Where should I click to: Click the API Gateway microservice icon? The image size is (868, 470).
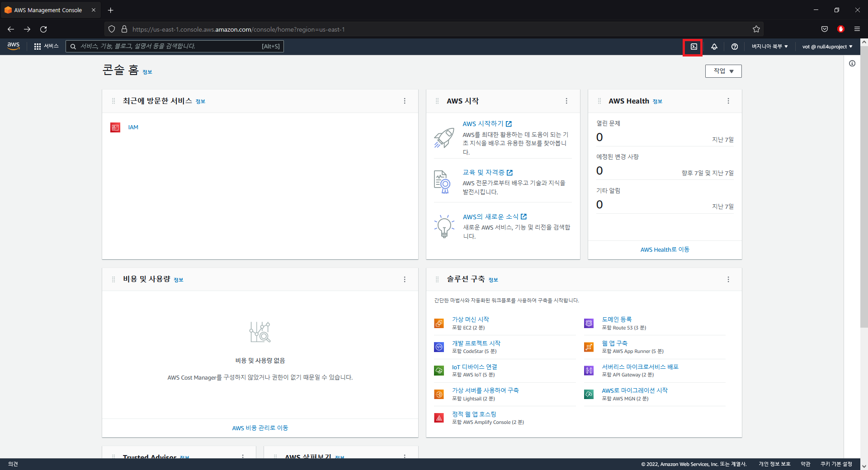click(589, 371)
